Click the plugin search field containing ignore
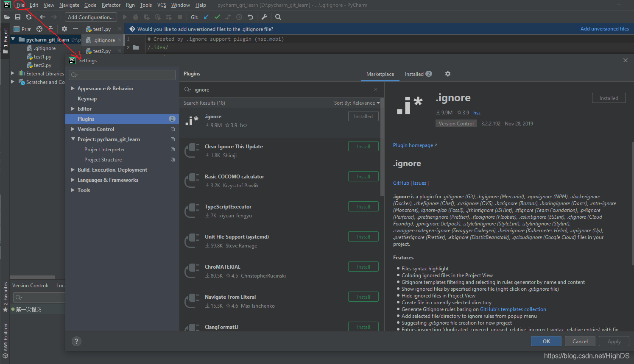Screen dimensions: 634x364 282,89
